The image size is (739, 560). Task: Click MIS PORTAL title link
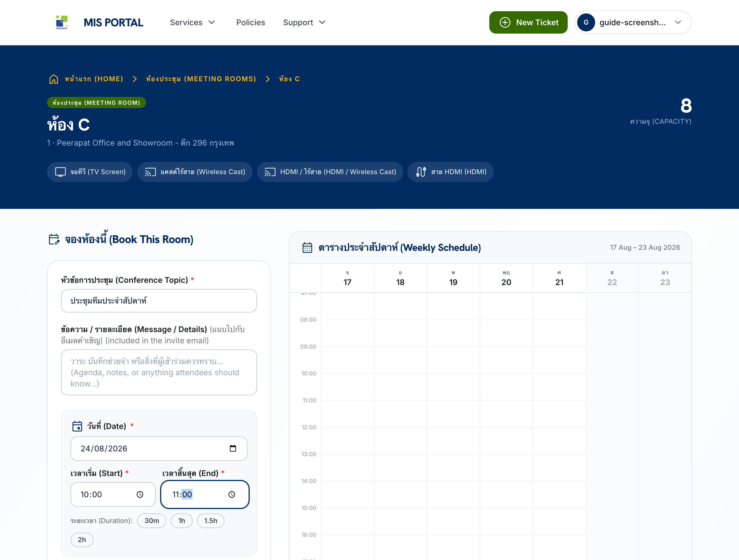[114, 22]
